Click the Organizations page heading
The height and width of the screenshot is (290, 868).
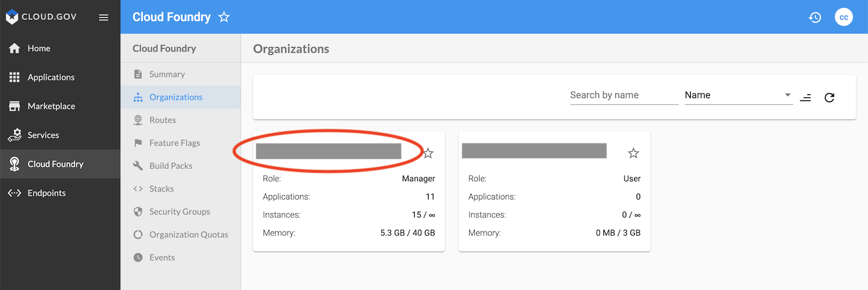[x=291, y=49]
